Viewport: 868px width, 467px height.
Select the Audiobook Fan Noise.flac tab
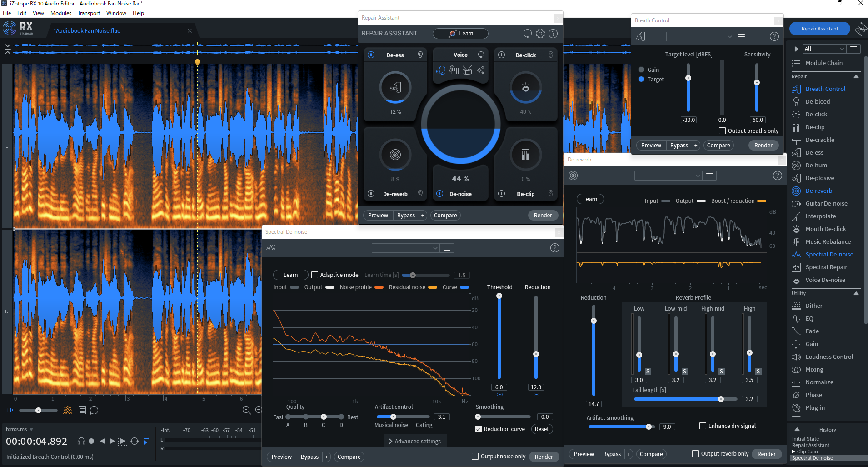click(x=87, y=30)
